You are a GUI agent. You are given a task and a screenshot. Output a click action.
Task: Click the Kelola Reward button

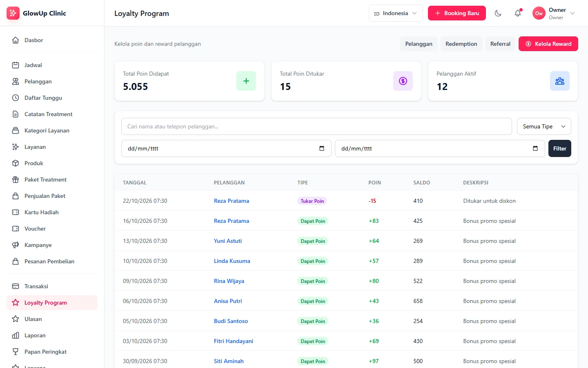coord(548,44)
